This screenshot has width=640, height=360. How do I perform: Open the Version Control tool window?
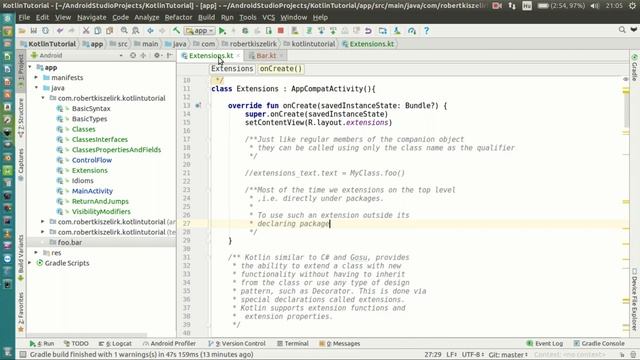tap(237, 343)
